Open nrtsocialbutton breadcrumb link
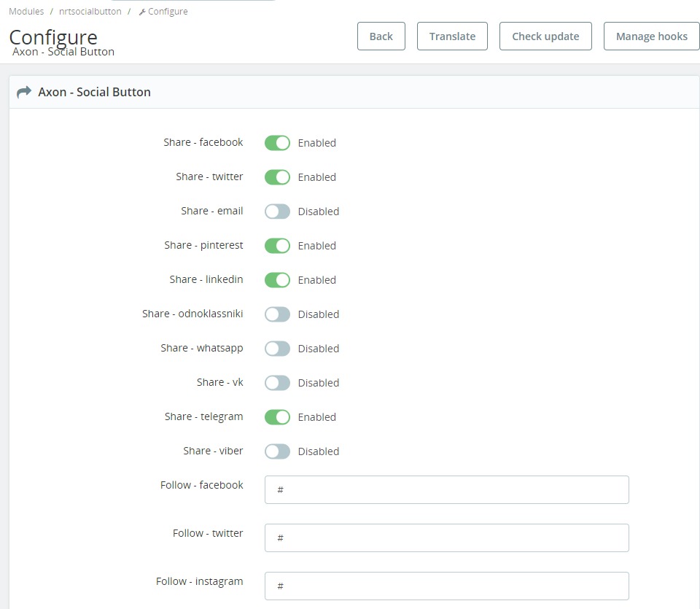The image size is (700, 609). coord(90,12)
